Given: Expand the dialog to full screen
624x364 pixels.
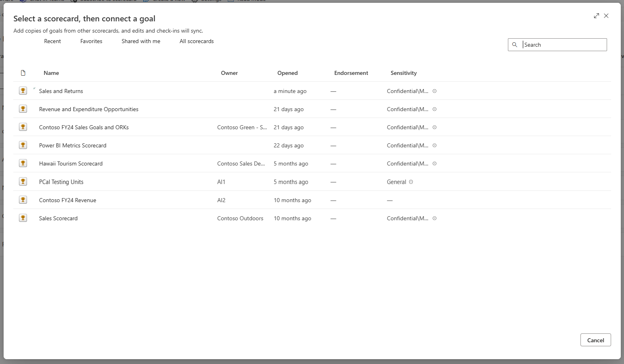Looking at the screenshot, I should [x=596, y=16].
